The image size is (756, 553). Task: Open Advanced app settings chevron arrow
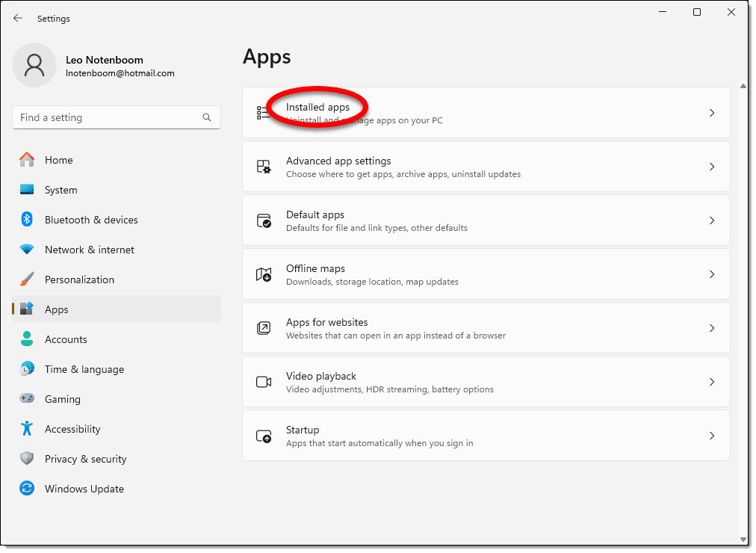711,167
